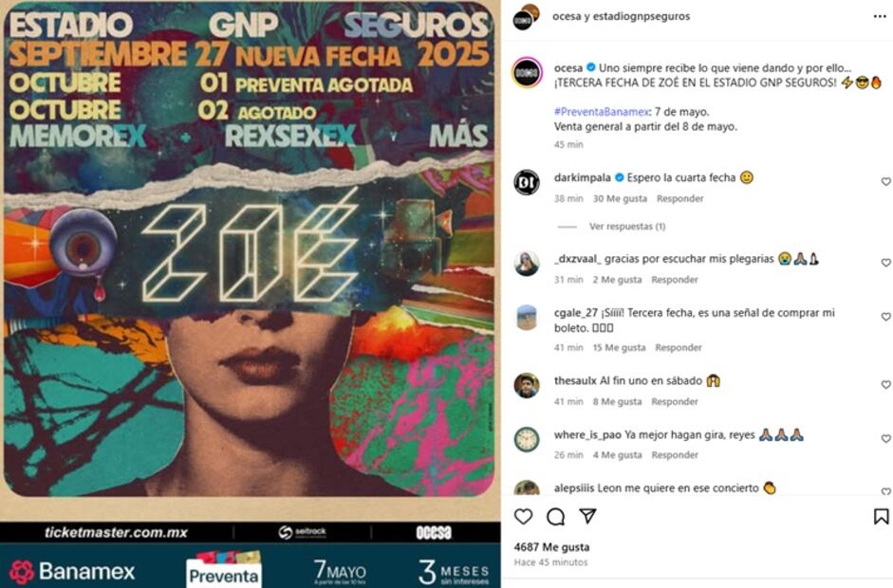Open ocesa avatar in the caption

click(x=527, y=72)
